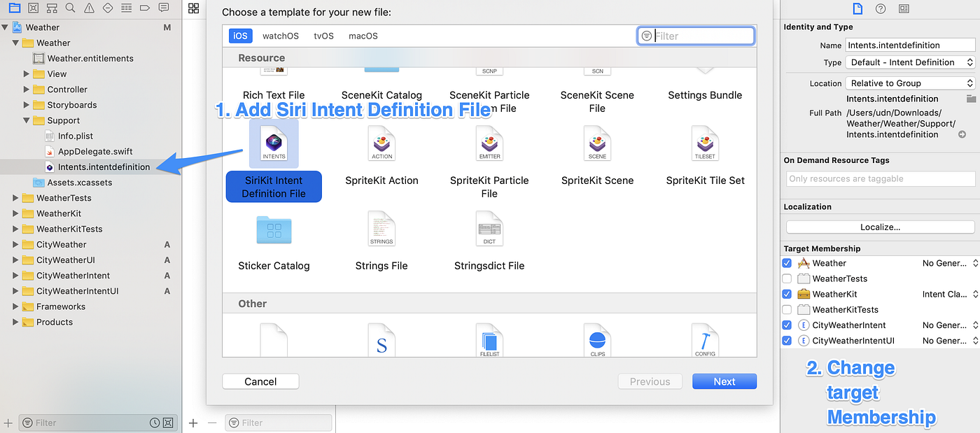Show the File inspector document icon

point(857,8)
